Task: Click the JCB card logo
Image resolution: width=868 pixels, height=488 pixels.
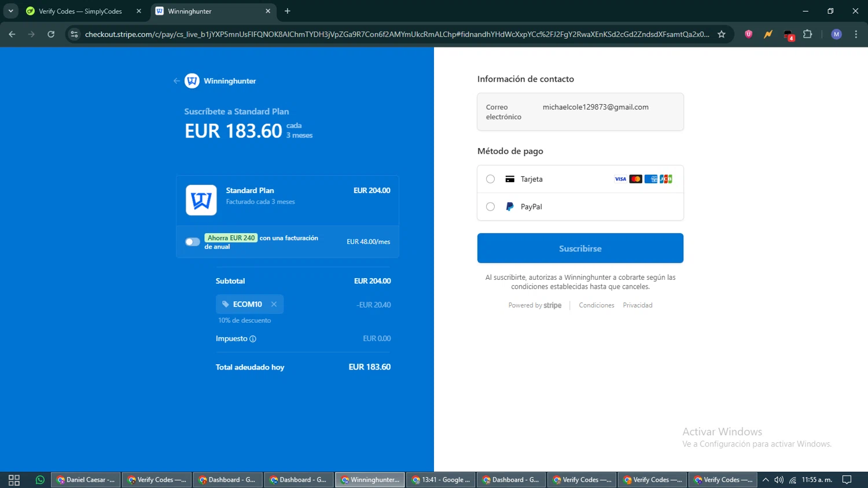Action: [666, 179]
